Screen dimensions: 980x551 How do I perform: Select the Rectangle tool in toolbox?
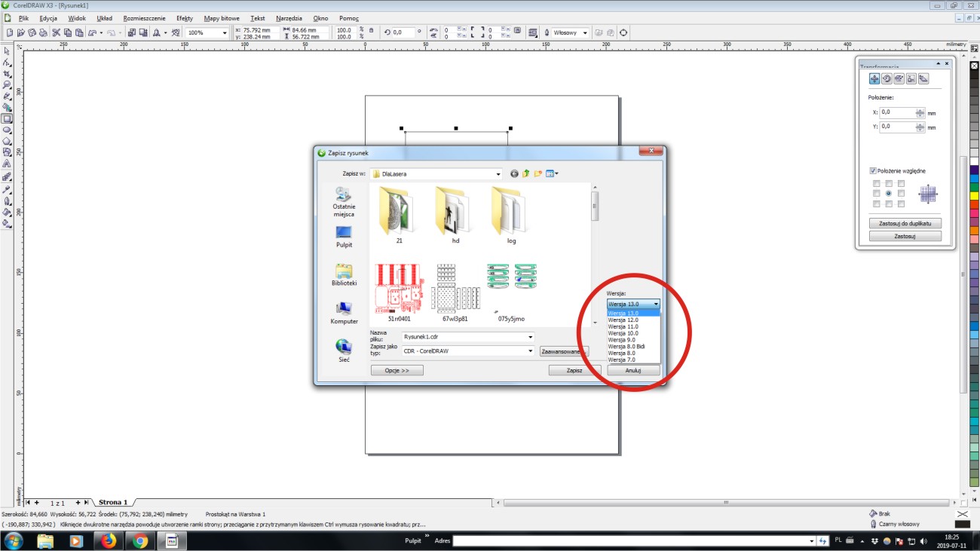[x=7, y=118]
